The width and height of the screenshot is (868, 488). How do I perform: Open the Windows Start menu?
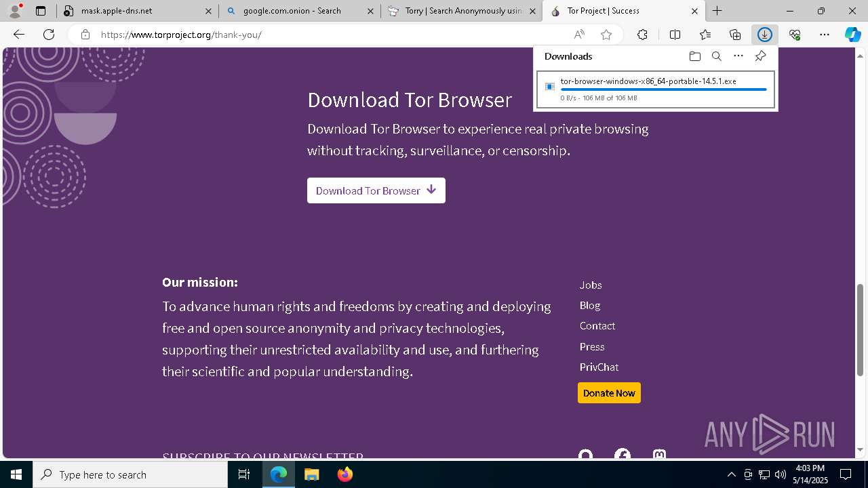(x=16, y=474)
